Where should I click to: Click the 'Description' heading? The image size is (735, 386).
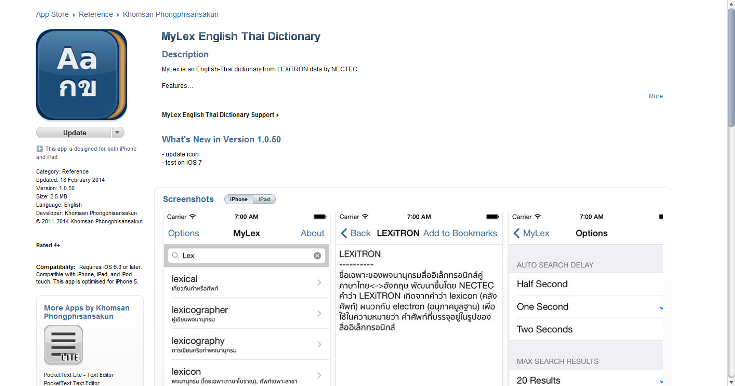(185, 54)
